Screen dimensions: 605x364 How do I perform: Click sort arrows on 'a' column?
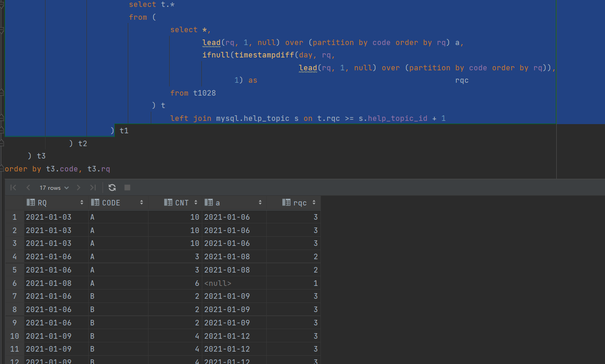click(x=260, y=203)
